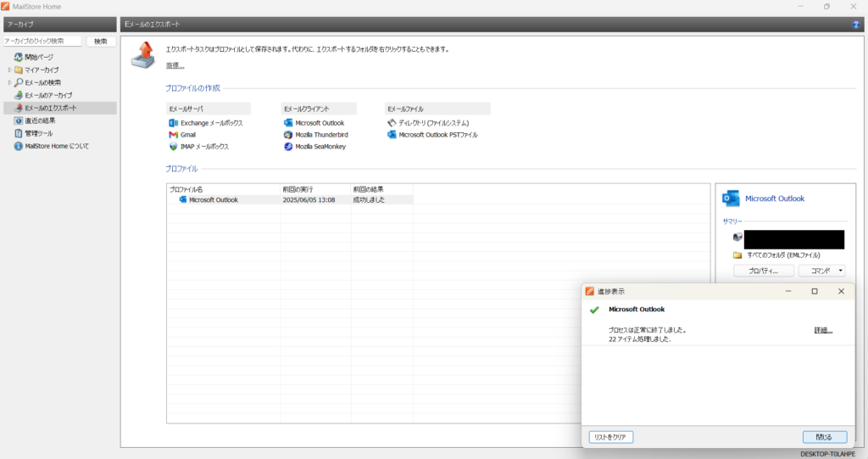Click the Microsoft Outlook PSTファイル icon
Image resolution: width=868 pixels, height=459 pixels.
(x=392, y=135)
